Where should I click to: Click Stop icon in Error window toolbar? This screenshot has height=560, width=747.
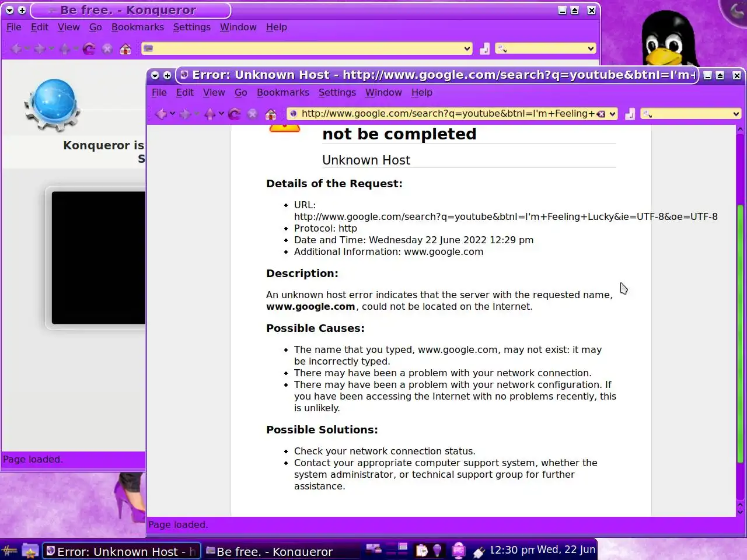[252, 114]
